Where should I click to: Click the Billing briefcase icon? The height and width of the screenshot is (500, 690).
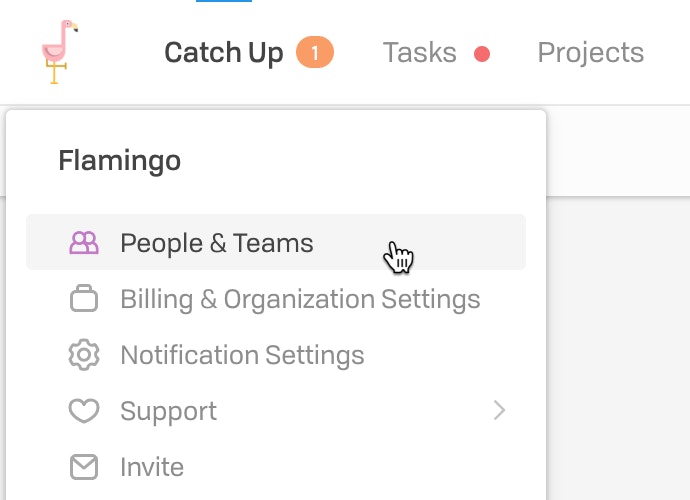pyautogui.click(x=84, y=298)
